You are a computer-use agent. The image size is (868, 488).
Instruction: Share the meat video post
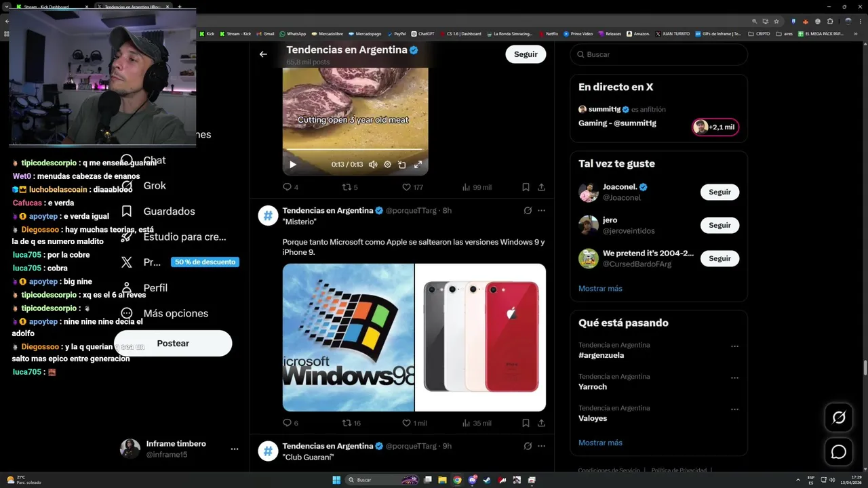[541, 187]
